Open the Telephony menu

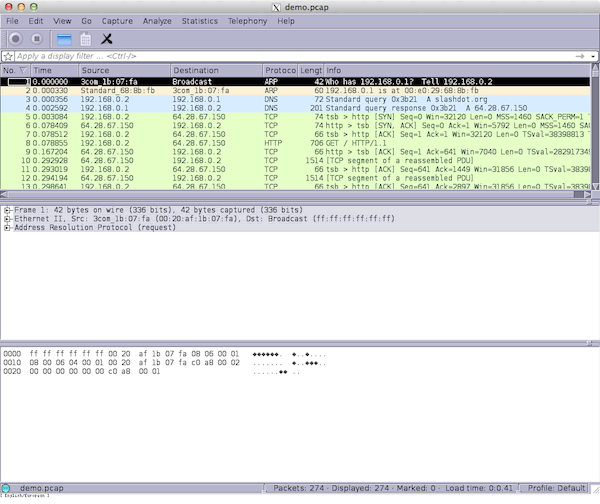point(247,21)
